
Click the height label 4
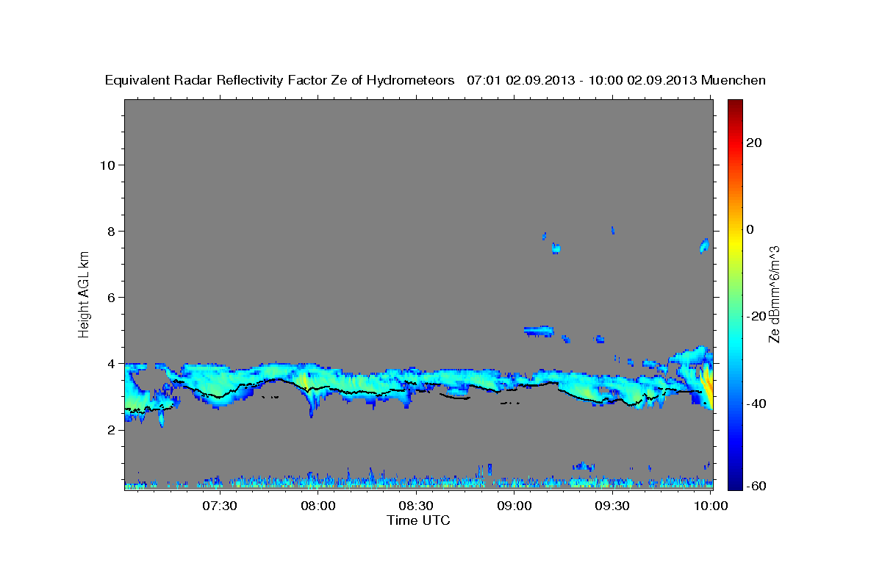click(x=110, y=363)
